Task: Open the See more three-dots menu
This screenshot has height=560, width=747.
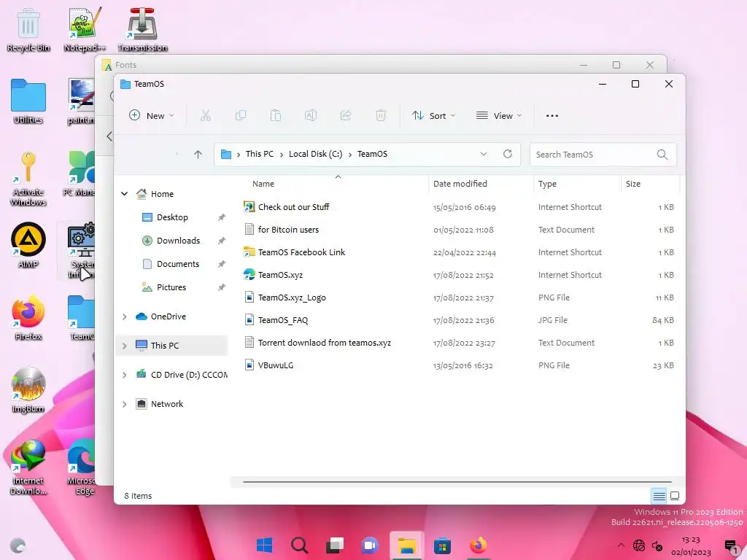Action: [x=552, y=116]
